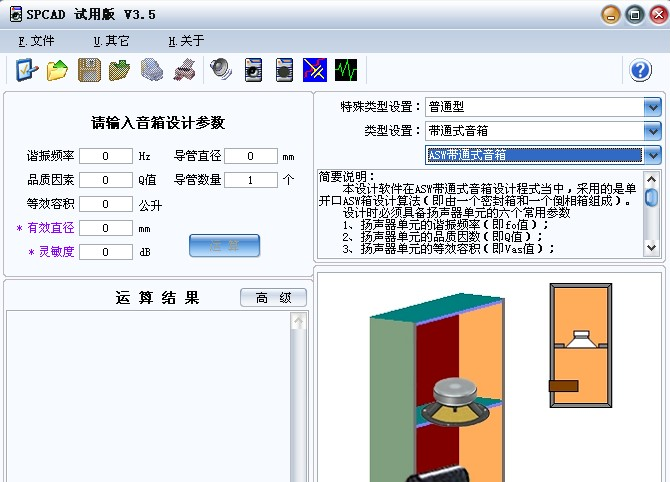Select the loudspeaker driver icon
Image resolution: width=670 pixels, height=482 pixels.
tap(221, 70)
